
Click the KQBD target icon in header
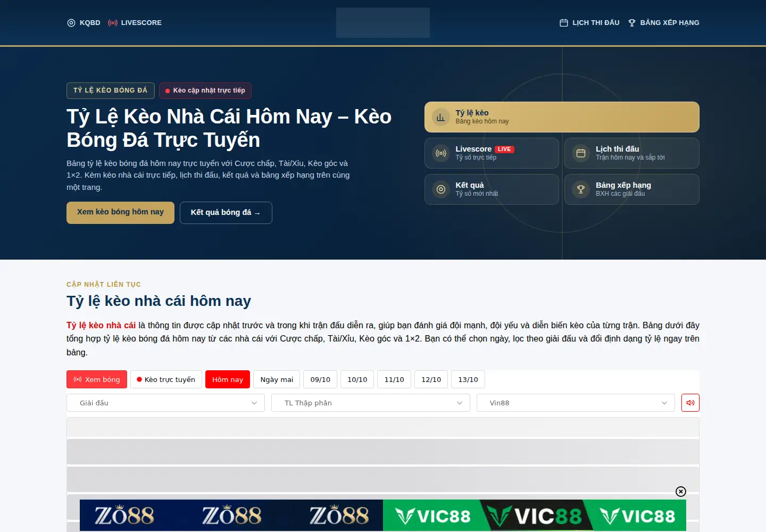[x=71, y=23]
